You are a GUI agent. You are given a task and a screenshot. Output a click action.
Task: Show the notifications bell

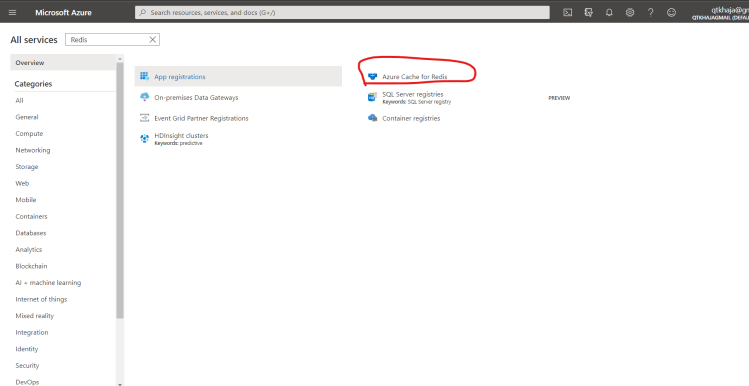(609, 12)
